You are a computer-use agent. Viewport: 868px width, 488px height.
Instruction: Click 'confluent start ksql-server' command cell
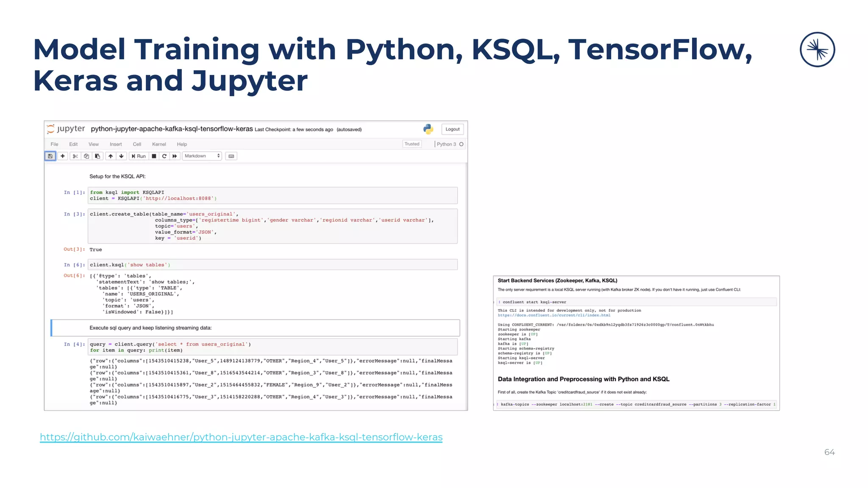637,302
